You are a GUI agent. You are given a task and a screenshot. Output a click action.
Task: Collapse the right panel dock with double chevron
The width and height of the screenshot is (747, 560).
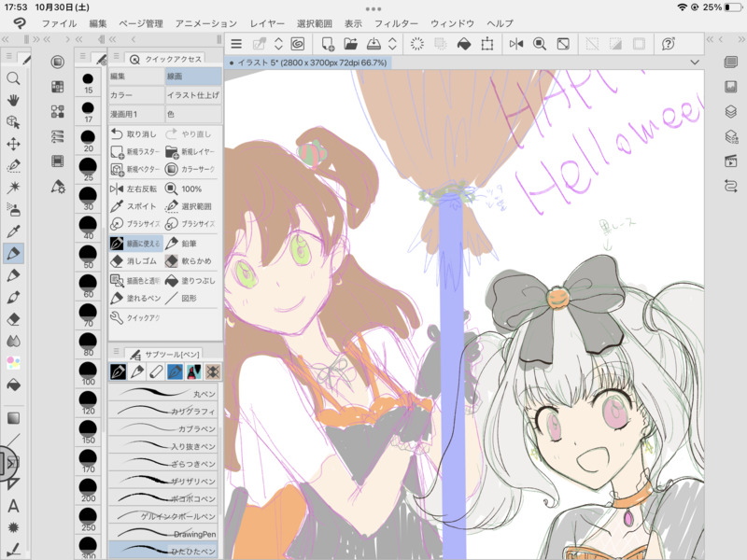pyautogui.click(x=742, y=39)
